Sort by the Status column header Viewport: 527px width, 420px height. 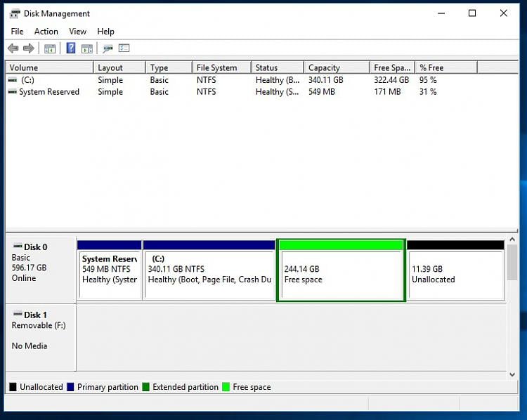click(x=278, y=67)
